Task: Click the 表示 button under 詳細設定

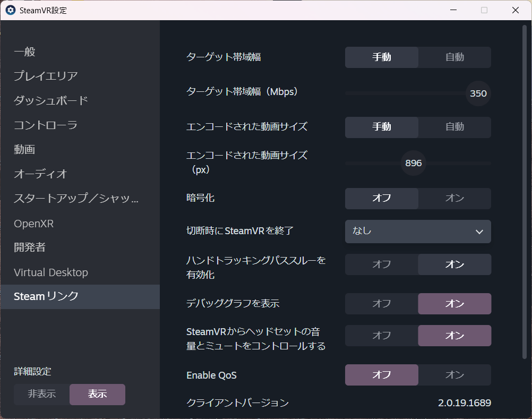Action: 97,394
